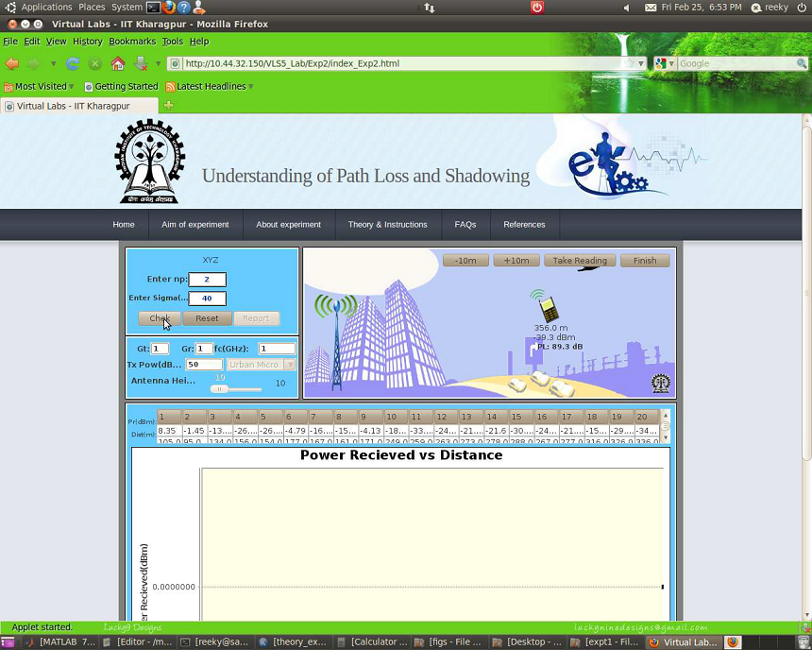Click the red shutdown icon in top panel
The width and height of the screenshot is (812, 650).
(x=537, y=8)
